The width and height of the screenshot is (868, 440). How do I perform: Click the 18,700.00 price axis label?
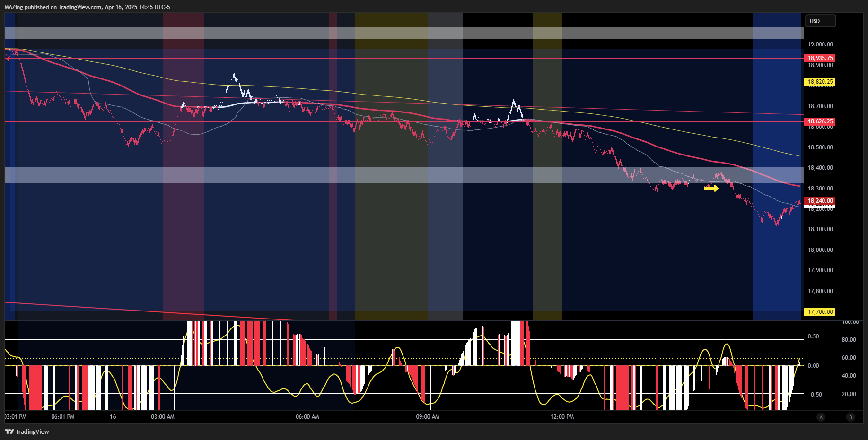pyautogui.click(x=820, y=106)
